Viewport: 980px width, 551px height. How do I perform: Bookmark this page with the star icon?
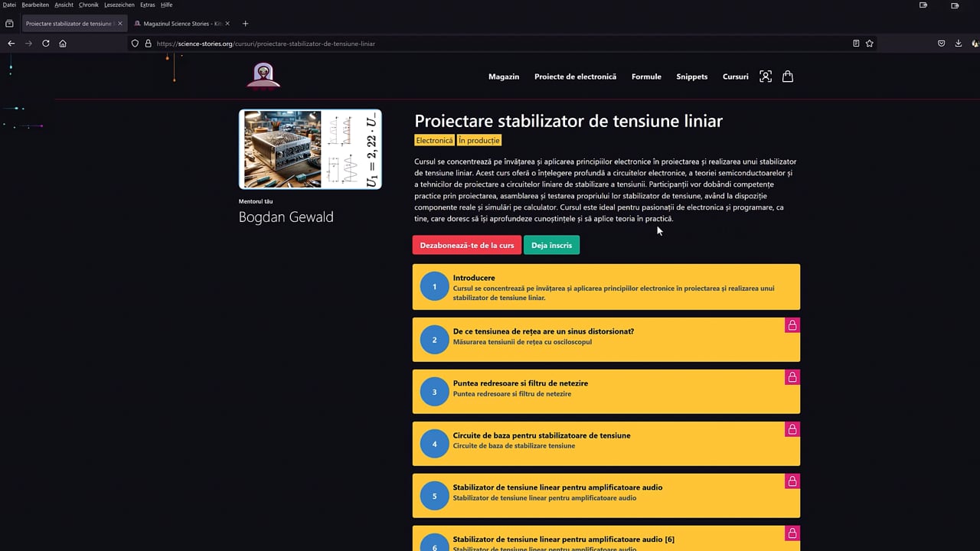click(x=870, y=44)
